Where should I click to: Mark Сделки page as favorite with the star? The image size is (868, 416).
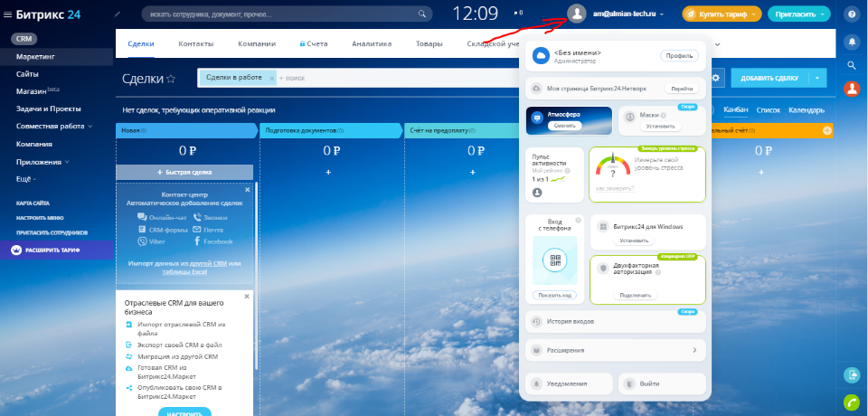(171, 79)
